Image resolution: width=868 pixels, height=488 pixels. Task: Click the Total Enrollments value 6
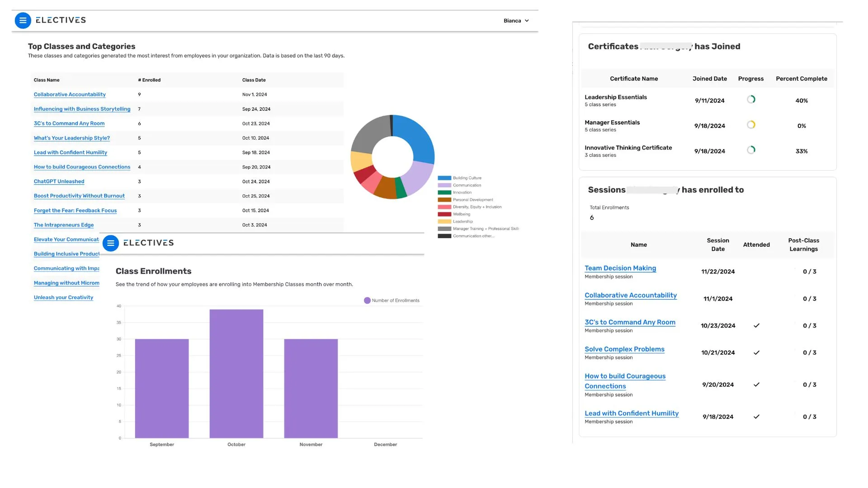tap(592, 218)
